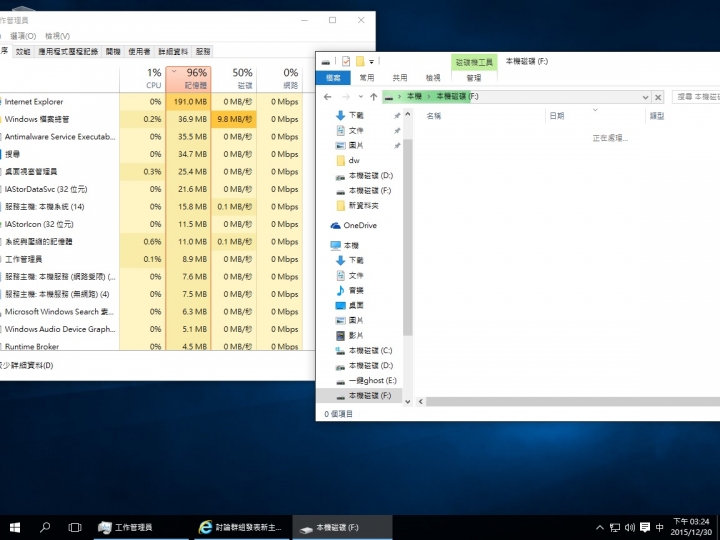
Task: Switch to 應用程式歷程記錄 tab
Action: pos(68,51)
